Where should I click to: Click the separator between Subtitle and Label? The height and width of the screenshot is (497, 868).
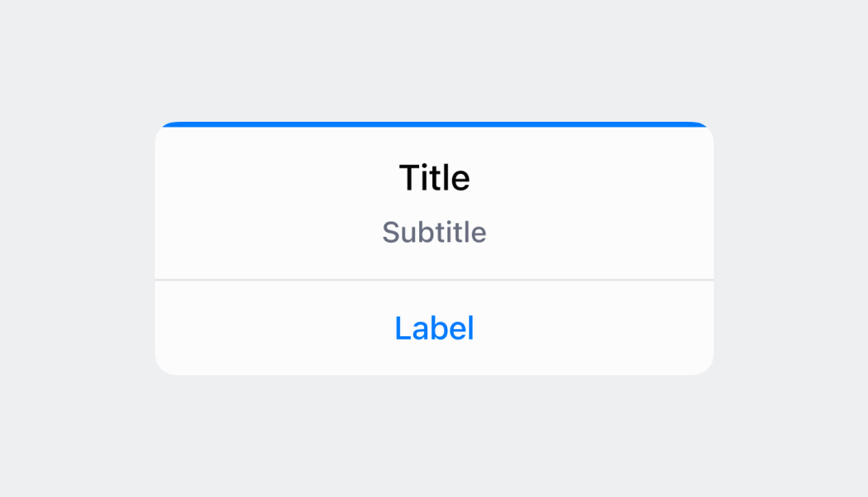click(x=434, y=280)
